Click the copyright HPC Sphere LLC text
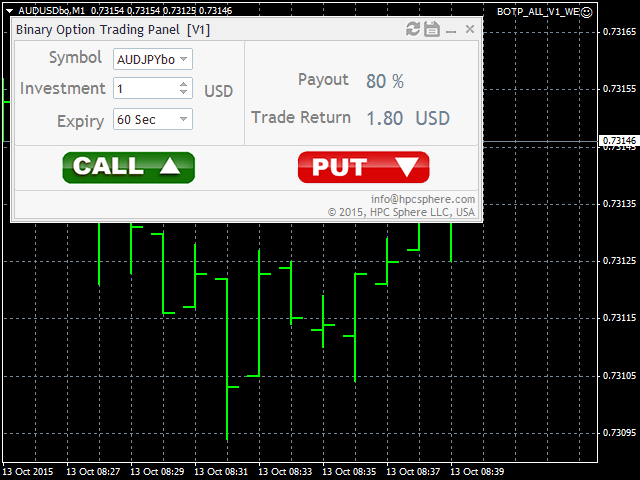The height and width of the screenshot is (480, 640). coord(401,212)
